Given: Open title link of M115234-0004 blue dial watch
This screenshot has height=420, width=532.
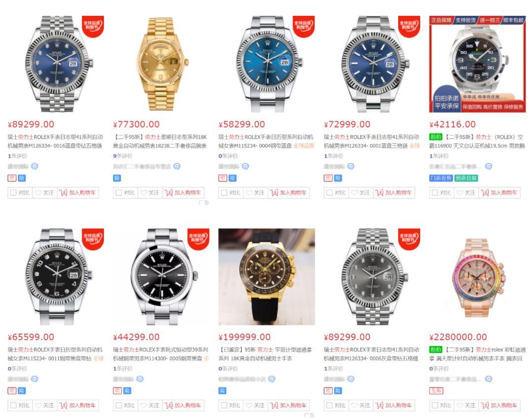Looking at the screenshot, I should [266, 141].
